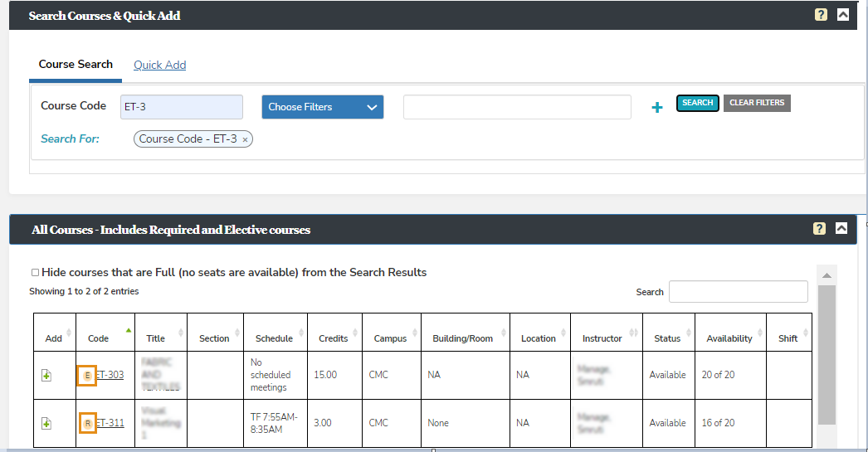Open the ET-303 course link
The height and width of the screenshot is (452, 868).
(x=110, y=375)
